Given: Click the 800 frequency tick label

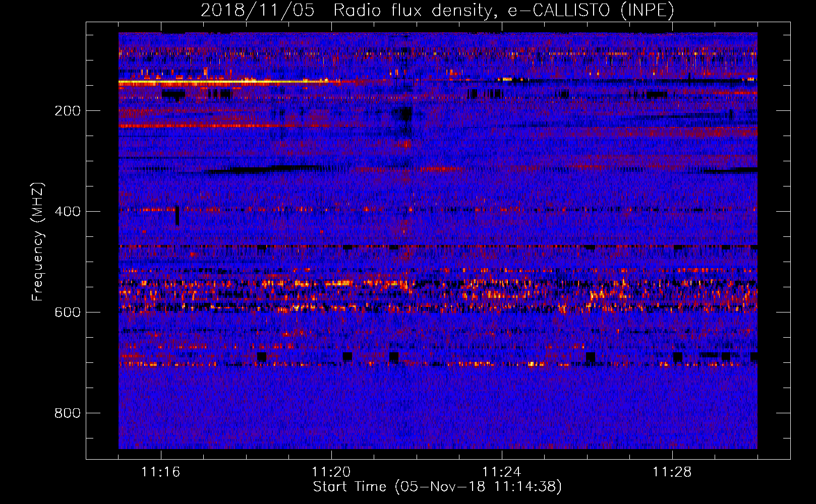Looking at the screenshot, I should click(x=68, y=413).
